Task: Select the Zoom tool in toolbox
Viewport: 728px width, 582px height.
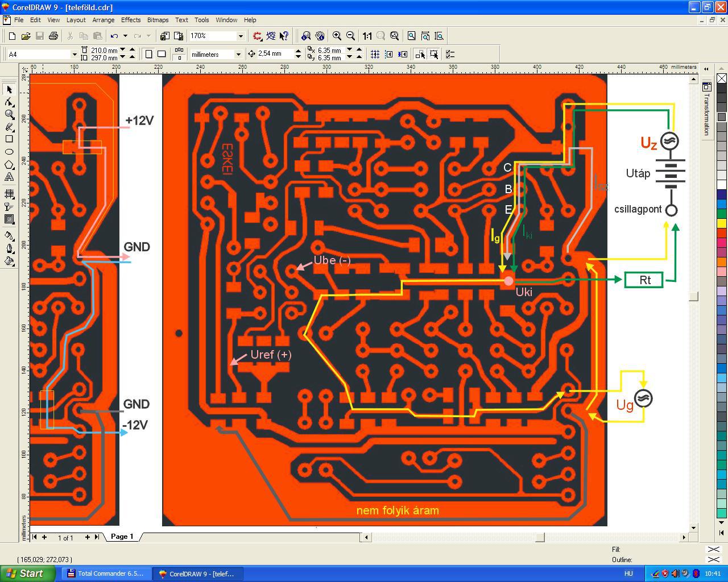Action: 9,114
